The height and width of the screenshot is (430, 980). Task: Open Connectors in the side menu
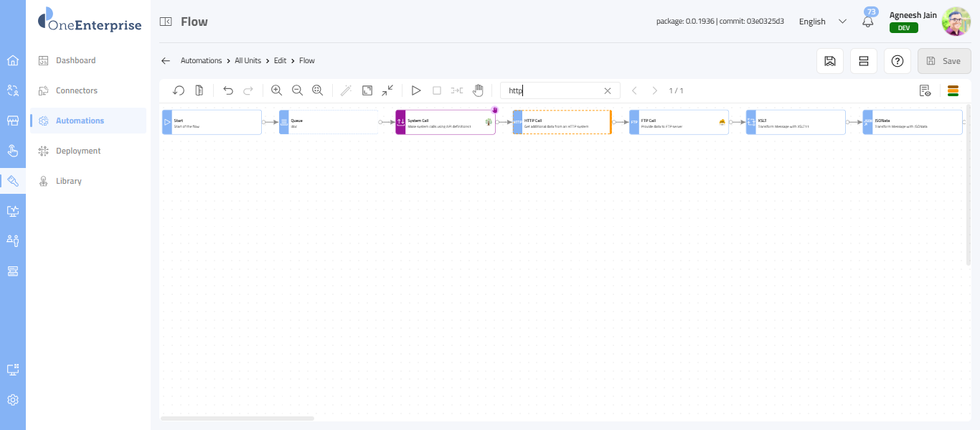[77, 90]
